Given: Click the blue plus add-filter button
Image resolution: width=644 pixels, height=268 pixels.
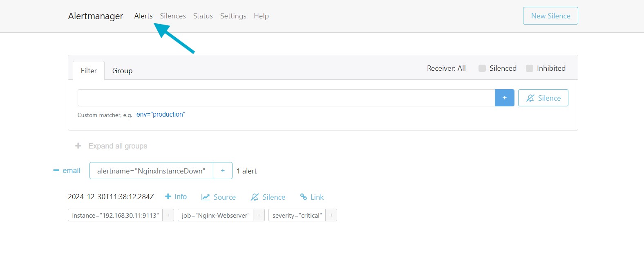Looking at the screenshot, I should (x=504, y=98).
